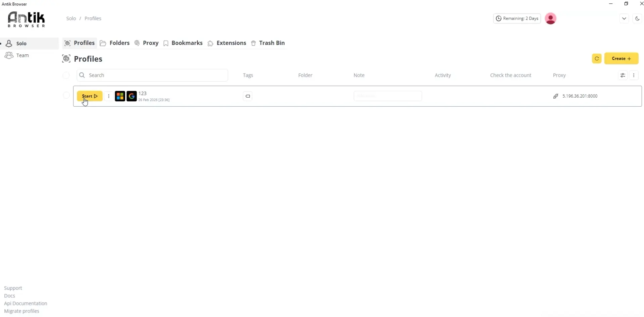Open the Api Documentation link
Image resolution: width=644 pixels, height=317 pixels.
click(x=25, y=303)
